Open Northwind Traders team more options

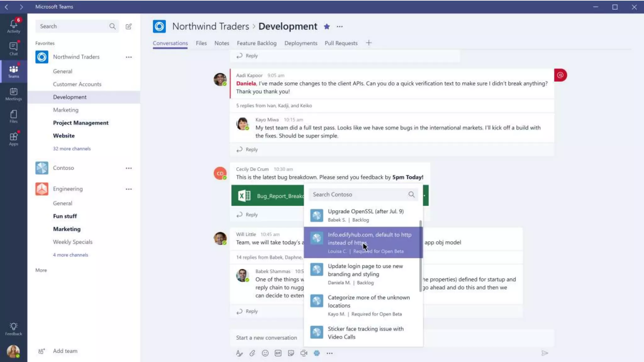(x=129, y=57)
